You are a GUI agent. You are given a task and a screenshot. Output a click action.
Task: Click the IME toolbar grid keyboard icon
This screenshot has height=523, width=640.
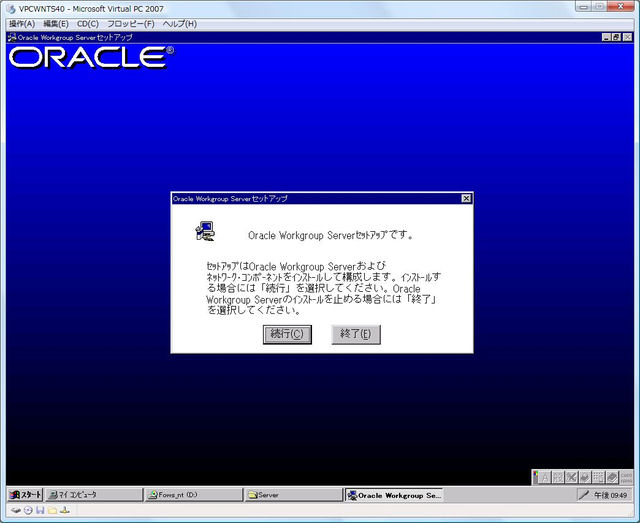[x=598, y=477]
